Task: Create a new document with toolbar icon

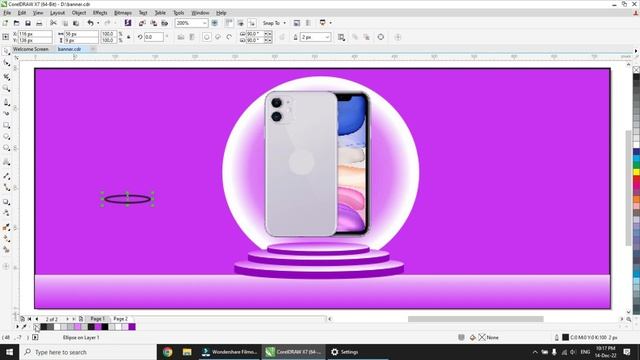Action: pyautogui.click(x=6, y=23)
